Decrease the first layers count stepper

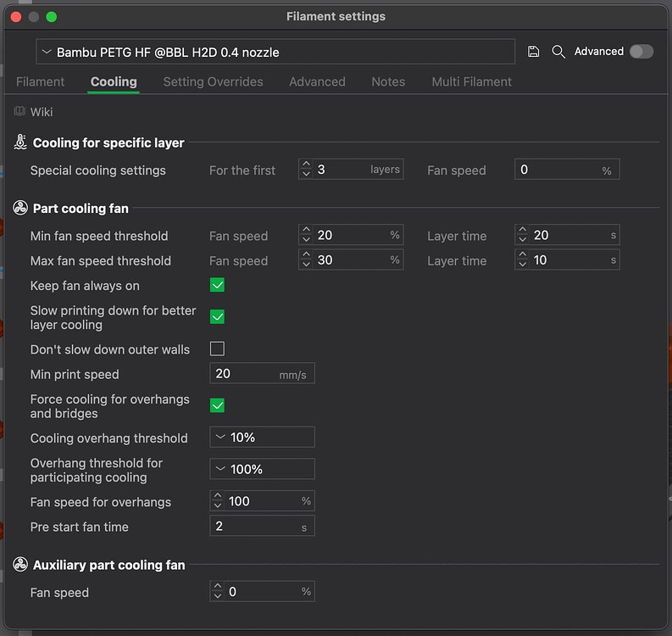pyautogui.click(x=306, y=174)
